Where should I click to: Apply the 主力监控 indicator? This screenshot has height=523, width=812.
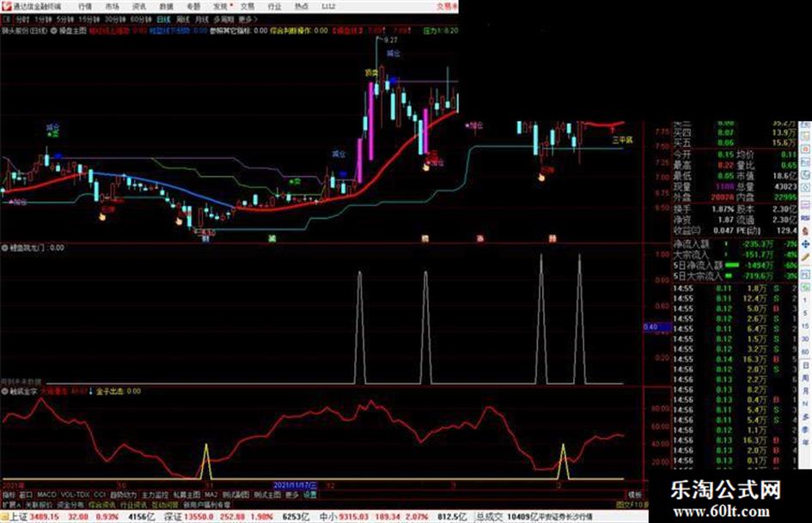(x=155, y=495)
